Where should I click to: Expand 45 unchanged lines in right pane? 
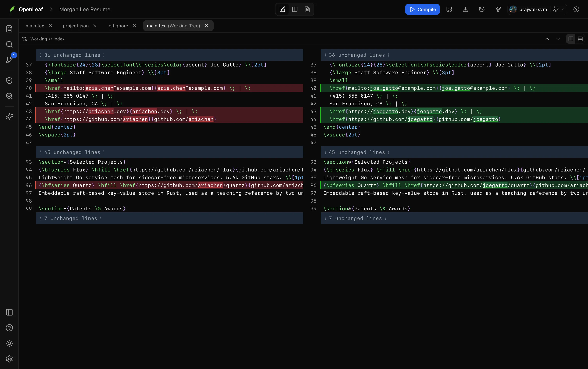coord(454,152)
